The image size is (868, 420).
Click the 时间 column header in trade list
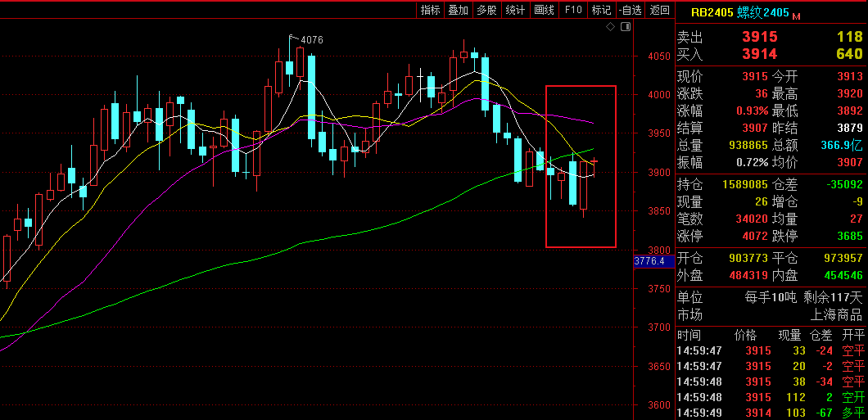pyautogui.click(x=689, y=335)
